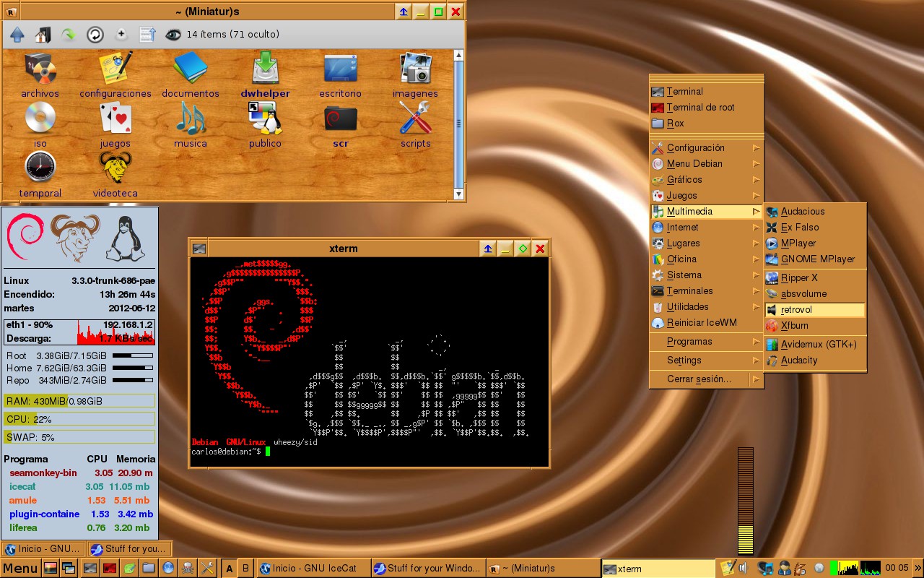Switch to the xterm taskbar button
The width and height of the screenshot is (924, 578).
(658, 569)
